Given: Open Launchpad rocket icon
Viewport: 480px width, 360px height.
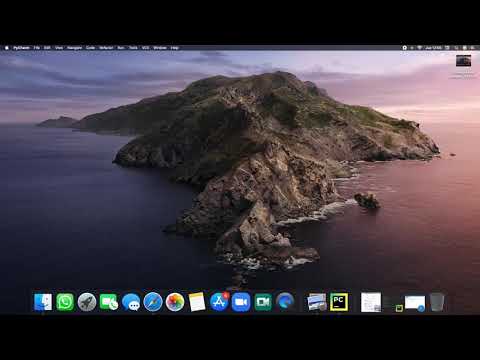Looking at the screenshot, I should pos(87,302).
